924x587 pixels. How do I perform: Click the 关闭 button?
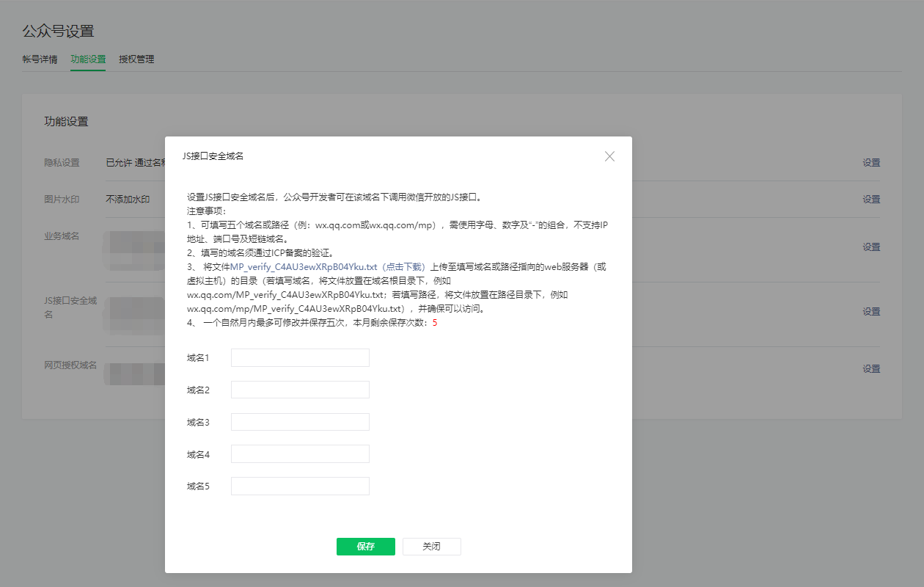pyautogui.click(x=432, y=547)
